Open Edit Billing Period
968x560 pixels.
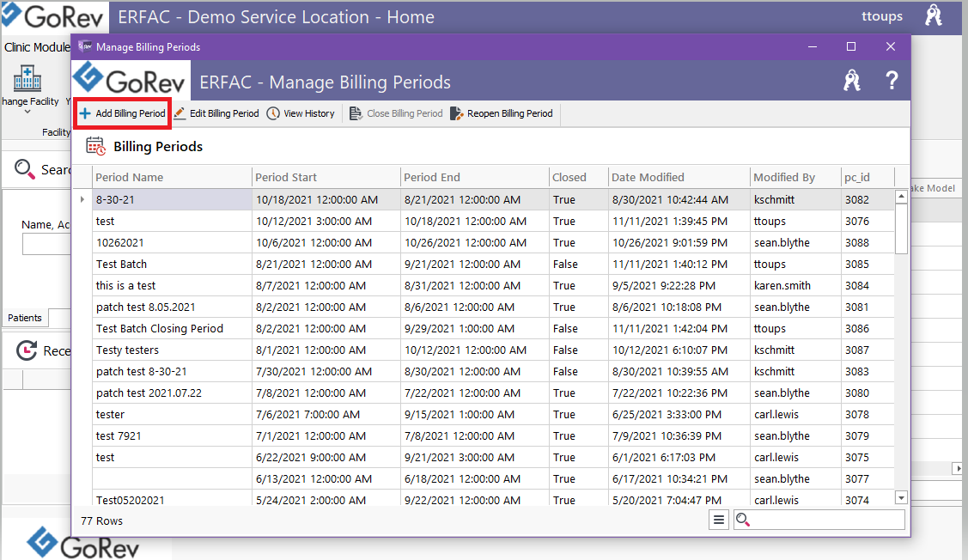point(216,113)
